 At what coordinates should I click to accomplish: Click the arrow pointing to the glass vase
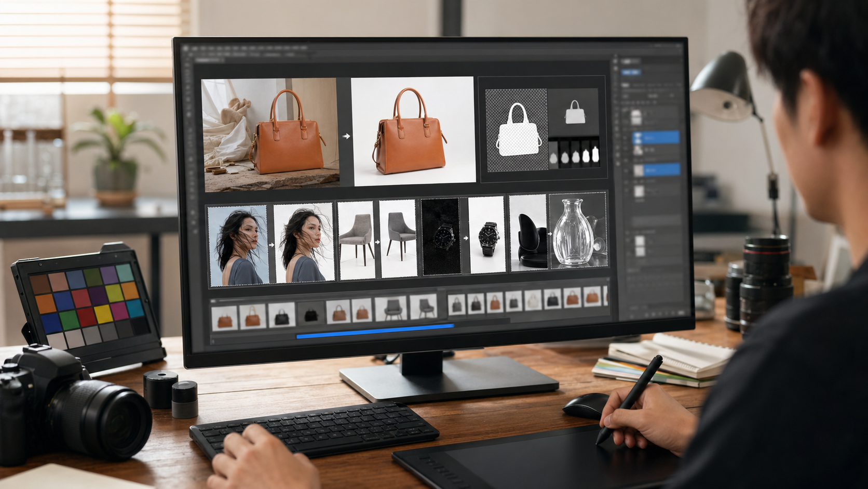(550, 234)
